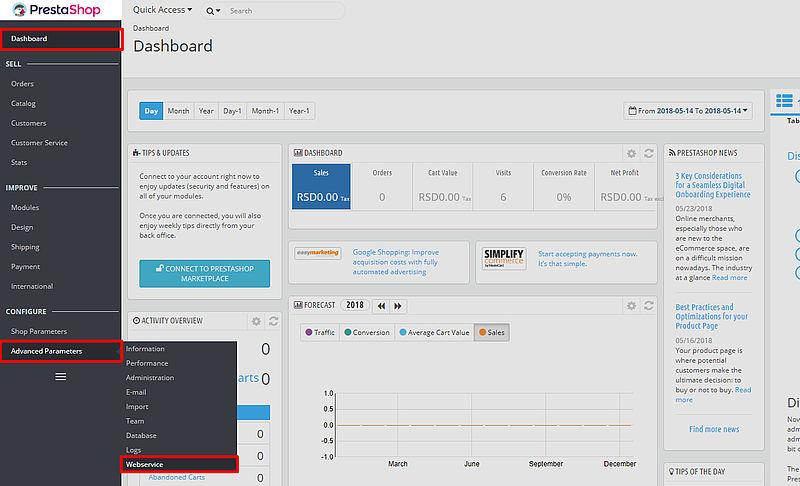Screen dimensions: 800x486
Task: Click Connect to PrestaShop Marketplace button
Action: (x=205, y=272)
